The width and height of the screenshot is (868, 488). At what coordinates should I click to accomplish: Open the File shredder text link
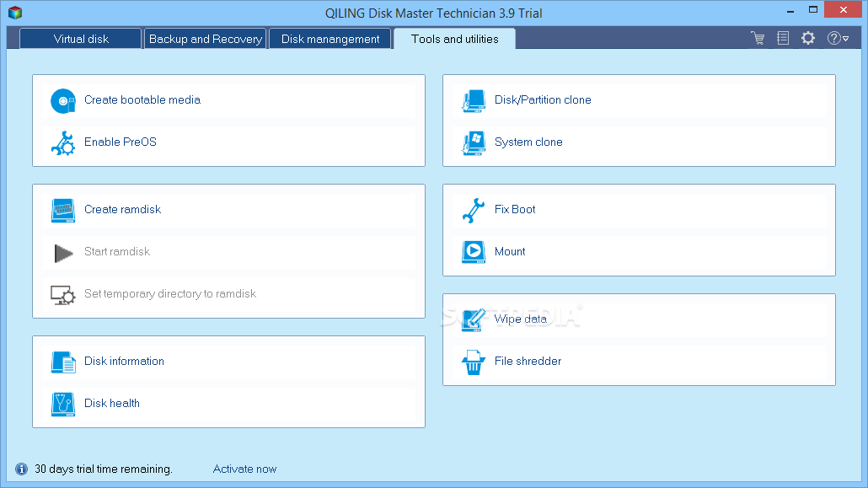(528, 361)
